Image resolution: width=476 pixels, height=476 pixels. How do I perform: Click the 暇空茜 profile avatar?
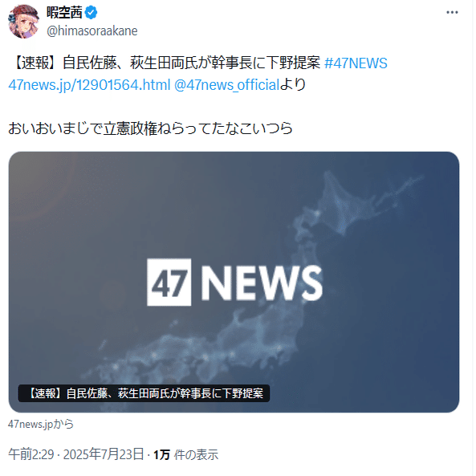pos(23,21)
